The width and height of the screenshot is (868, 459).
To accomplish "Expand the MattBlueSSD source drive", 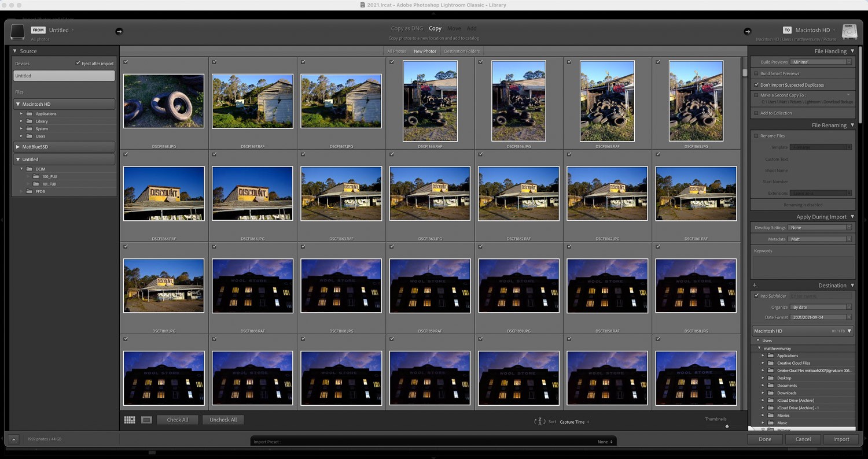I will (x=17, y=147).
